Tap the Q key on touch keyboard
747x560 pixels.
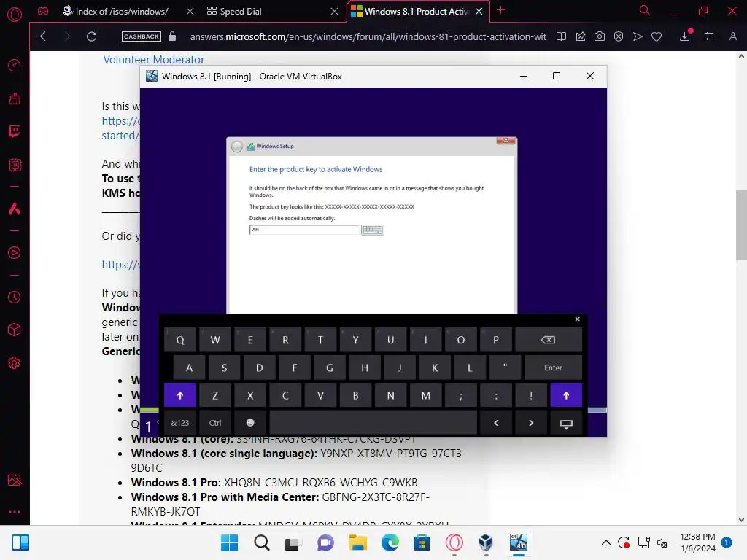tap(180, 340)
